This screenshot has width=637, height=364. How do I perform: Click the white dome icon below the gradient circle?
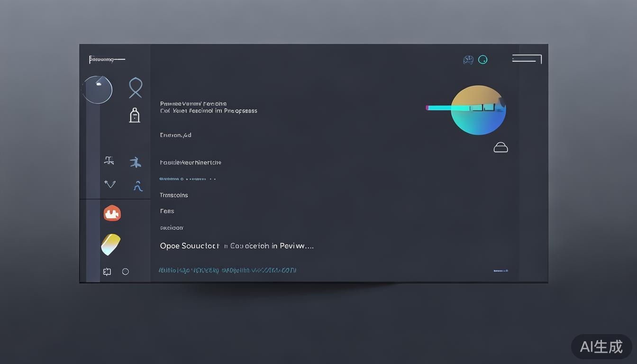(500, 147)
